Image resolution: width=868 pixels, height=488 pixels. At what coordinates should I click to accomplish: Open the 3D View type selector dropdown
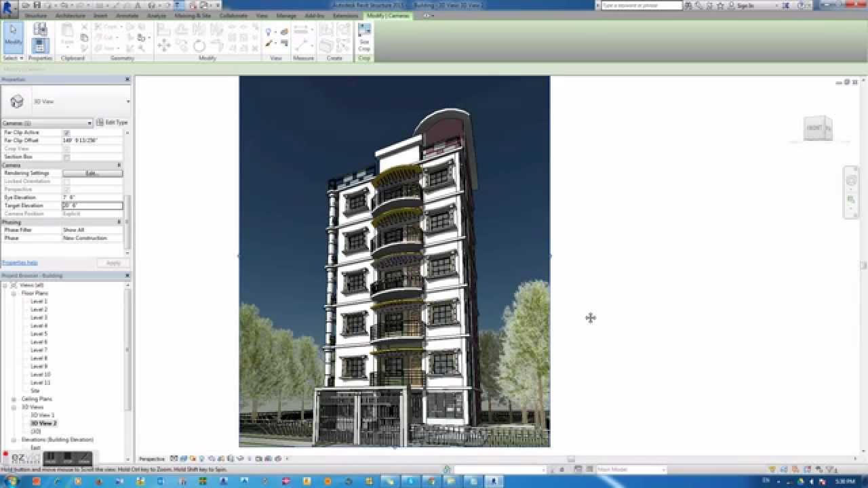[x=127, y=101]
